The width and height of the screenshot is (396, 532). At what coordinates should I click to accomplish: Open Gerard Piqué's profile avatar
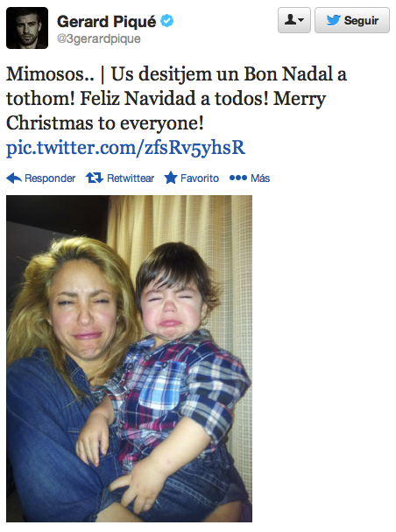click(27, 28)
